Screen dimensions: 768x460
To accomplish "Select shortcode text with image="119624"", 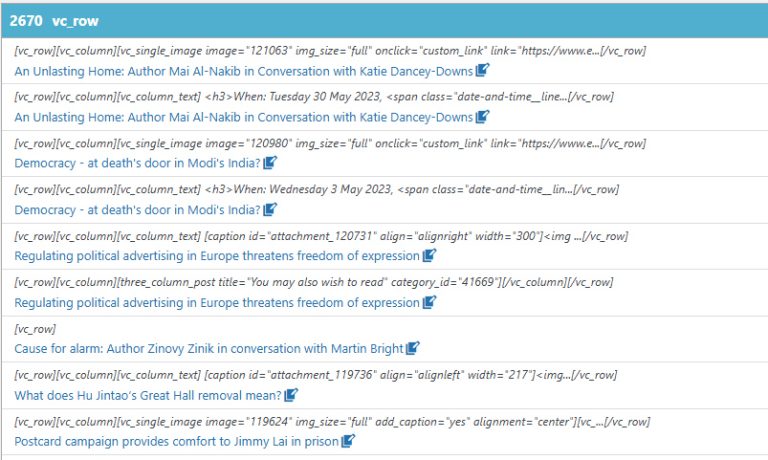I will (332, 422).
